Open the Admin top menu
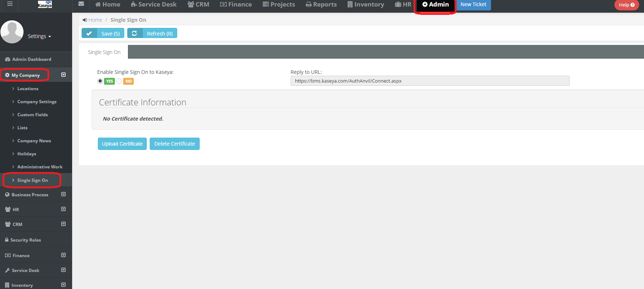The image size is (644, 289). [x=435, y=4]
